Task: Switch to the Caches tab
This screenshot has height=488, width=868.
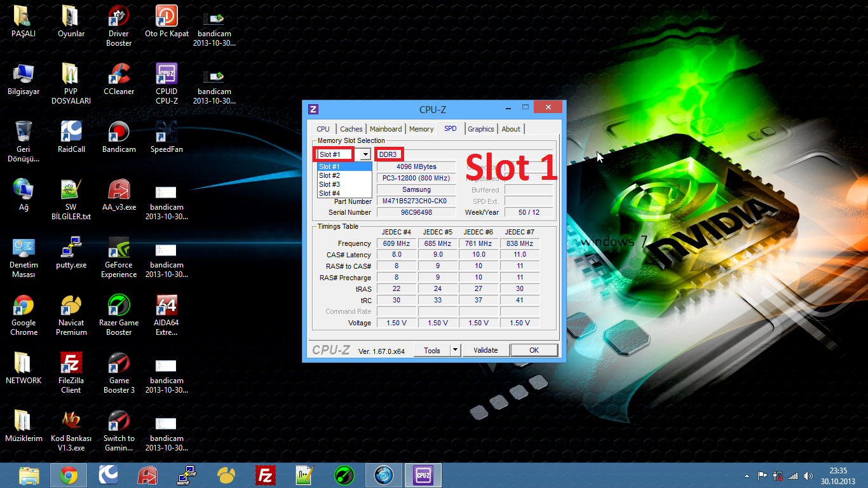Action: pyautogui.click(x=351, y=129)
